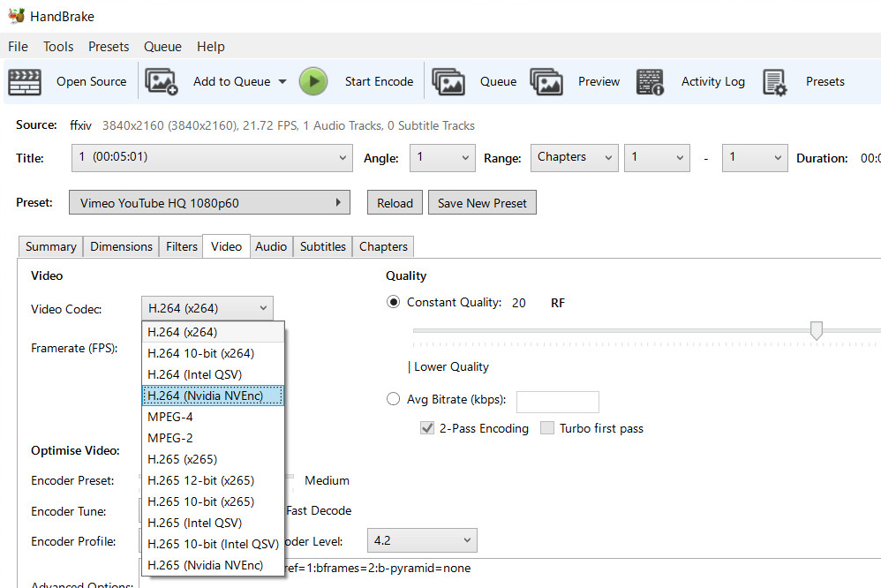Choose H.265 (x265) codec option
This screenshot has height=588, width=881.
[213, 459]
